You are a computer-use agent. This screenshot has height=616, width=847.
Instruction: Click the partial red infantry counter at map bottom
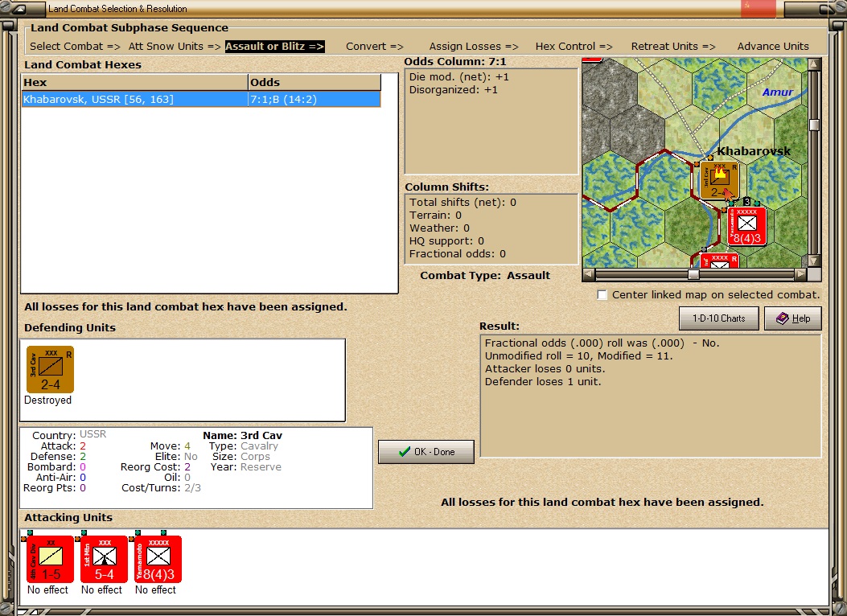720,261
